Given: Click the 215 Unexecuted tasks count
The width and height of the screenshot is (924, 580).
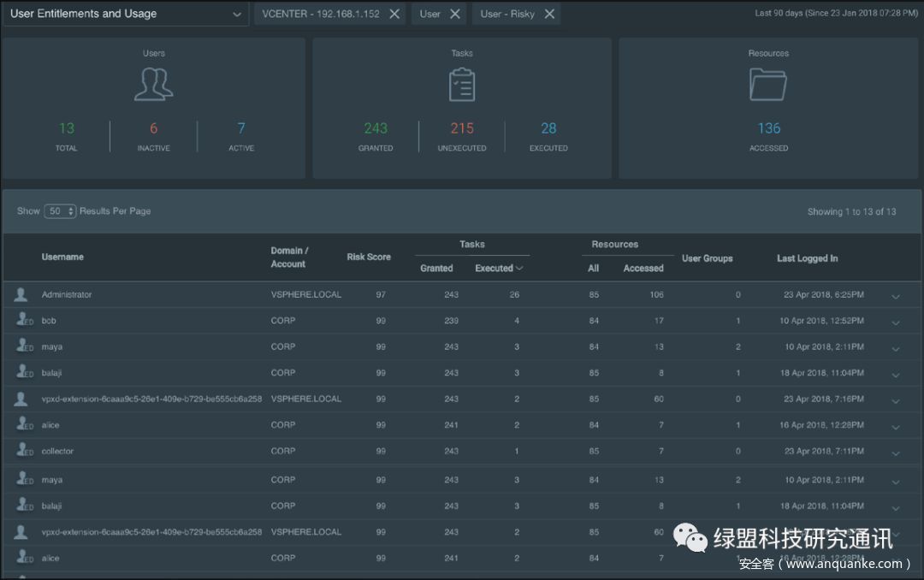Looking at the screenshot, I should click(x=462, y=128).
